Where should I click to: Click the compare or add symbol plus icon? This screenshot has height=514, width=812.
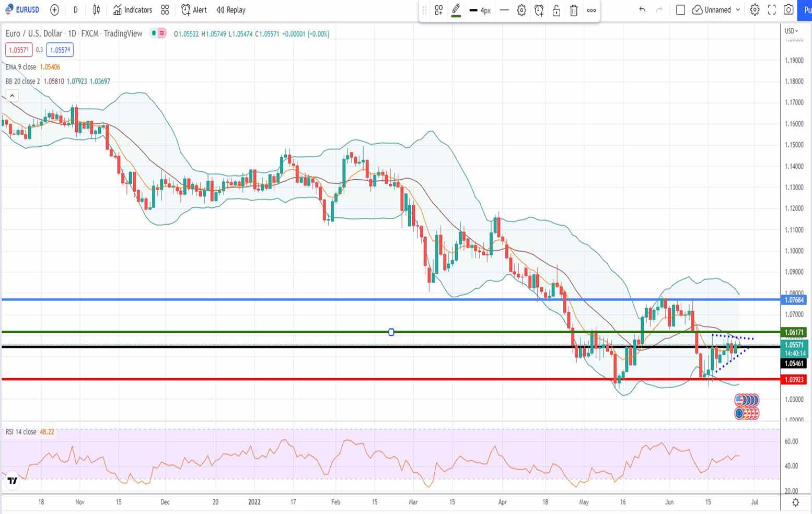(x=54, y=10)
